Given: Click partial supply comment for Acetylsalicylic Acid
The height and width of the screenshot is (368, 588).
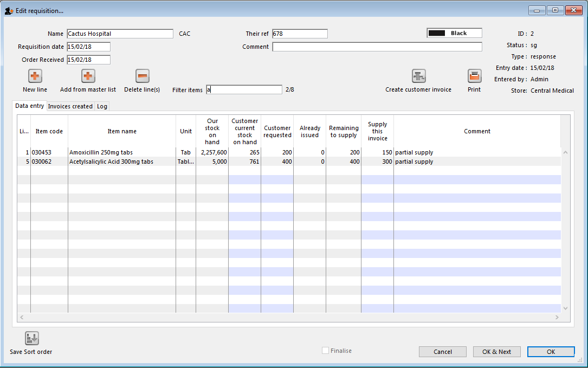Looking at the screenshot, I should (414, 162).
